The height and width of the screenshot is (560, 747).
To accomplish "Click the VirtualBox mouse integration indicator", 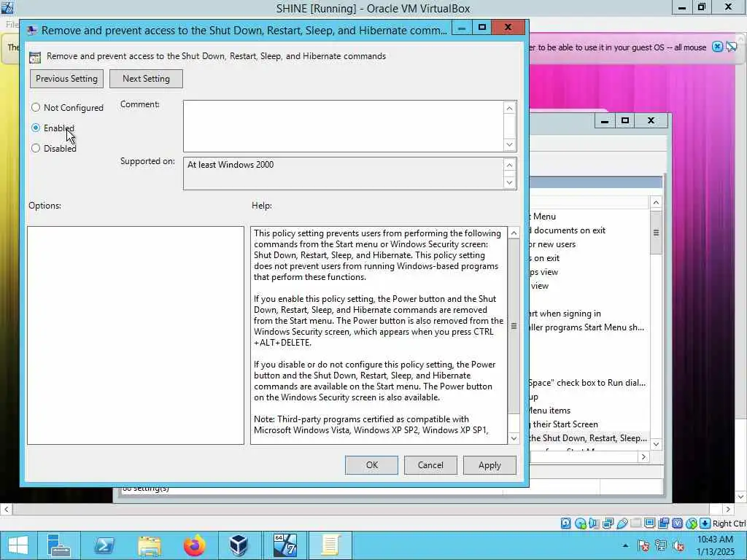I will tap(691, 524).
